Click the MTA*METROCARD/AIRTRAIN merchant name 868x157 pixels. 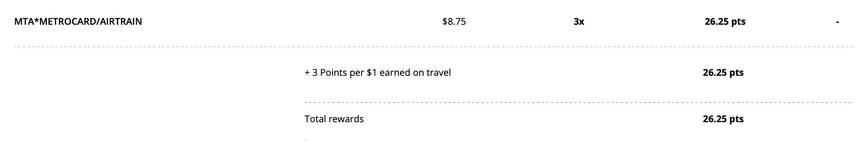[78, 22]
